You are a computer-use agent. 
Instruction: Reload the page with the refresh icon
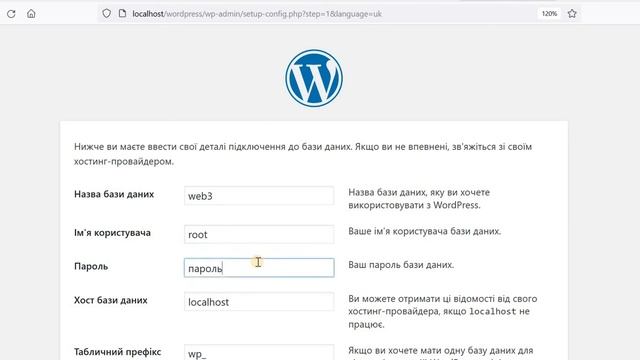[x=11, y=13]
